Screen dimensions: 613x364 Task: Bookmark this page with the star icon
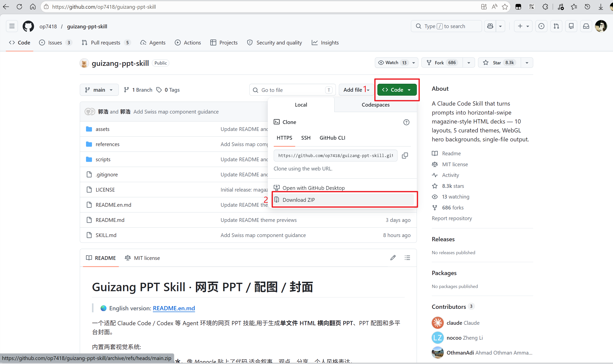505,7
